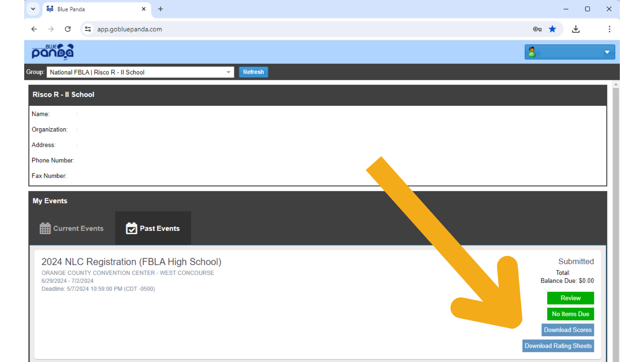
Task: Go back using the back arrow
Action: [34, 29]
